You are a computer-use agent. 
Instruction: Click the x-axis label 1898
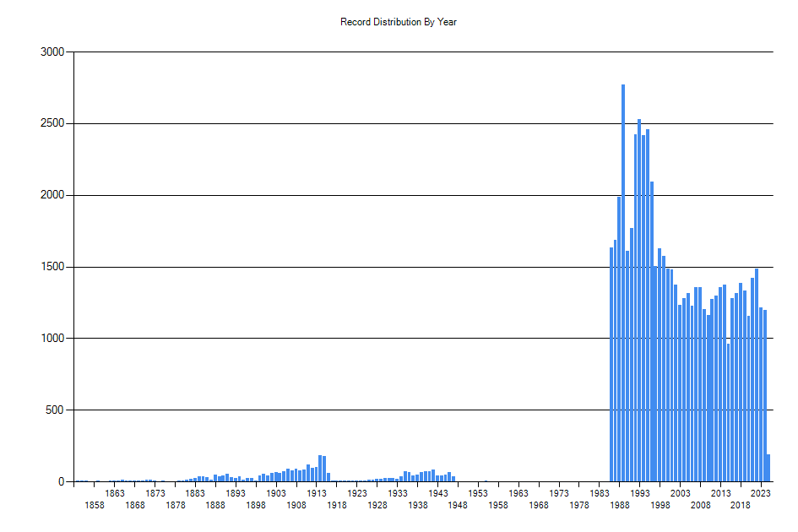tap(256, 505)
